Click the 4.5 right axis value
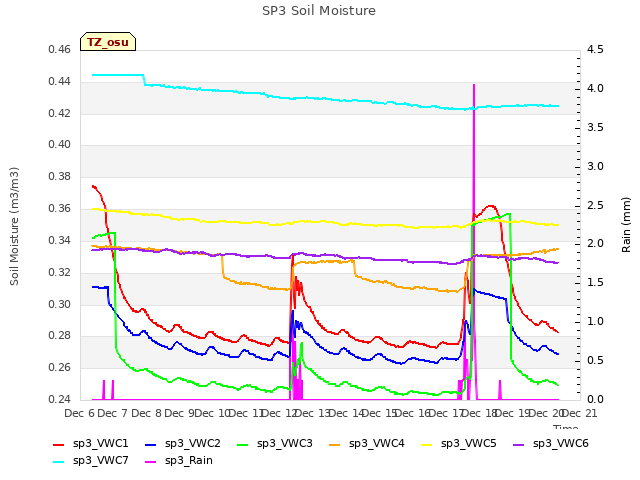Screen dimensions: 640x480 coord(595,50)
